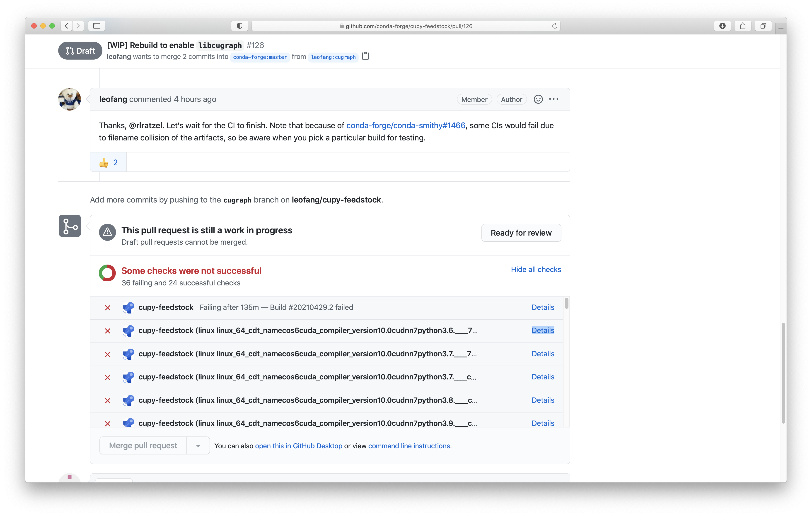812x516 pixels.
Task: Show the Safari sidebar
Action: click(97, 26)
